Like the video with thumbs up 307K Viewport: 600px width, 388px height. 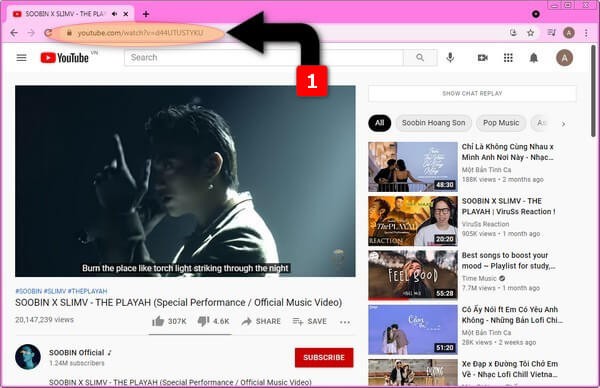point(169,321)
